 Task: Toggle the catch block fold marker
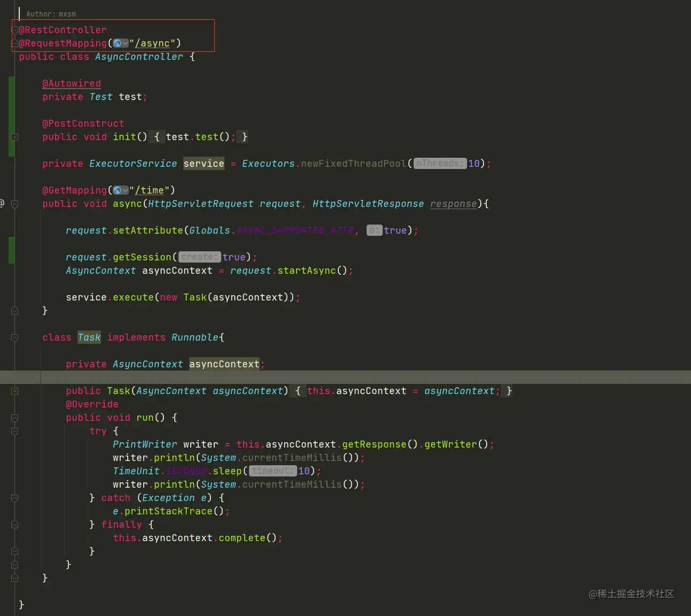point(15,498)
